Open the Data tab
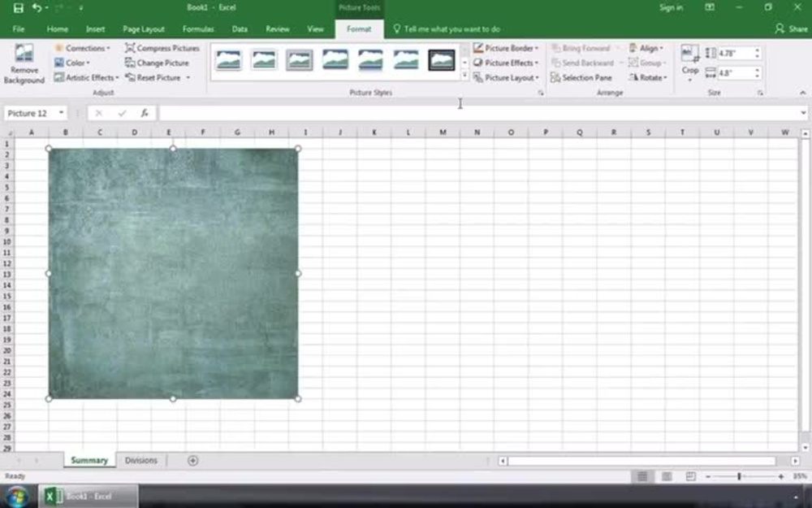 [x=240, y=29]
